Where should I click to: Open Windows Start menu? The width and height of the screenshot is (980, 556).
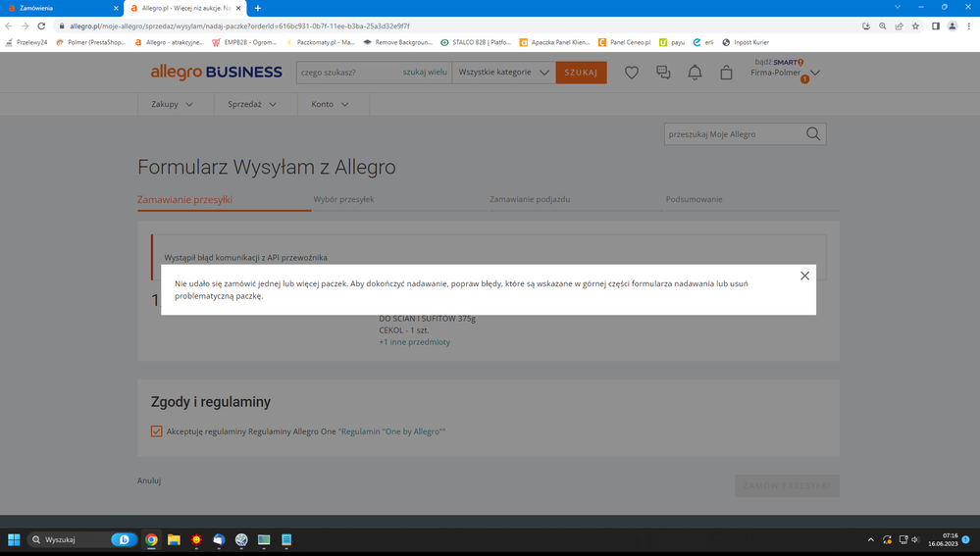14,539
